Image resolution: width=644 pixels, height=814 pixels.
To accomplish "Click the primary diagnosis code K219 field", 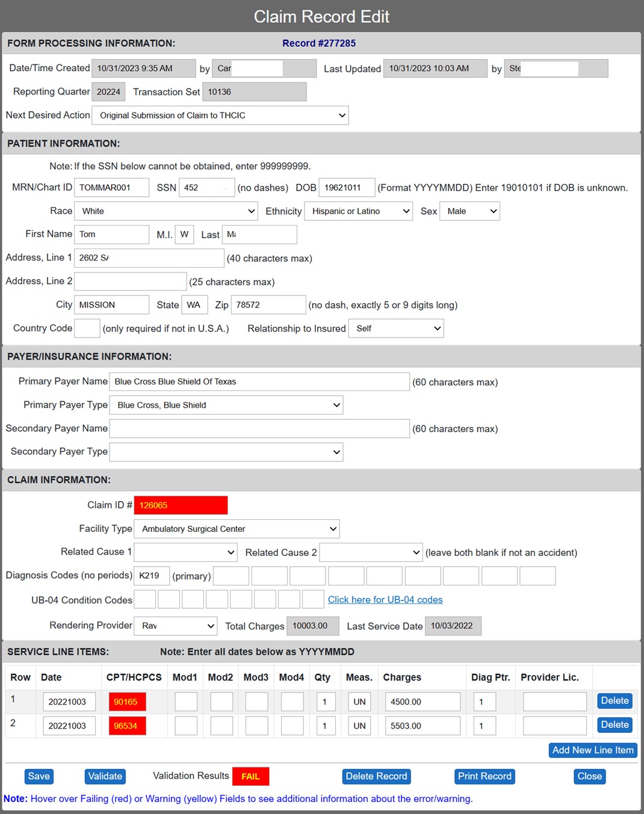I will pyautogui.click(x=152, y=576).
